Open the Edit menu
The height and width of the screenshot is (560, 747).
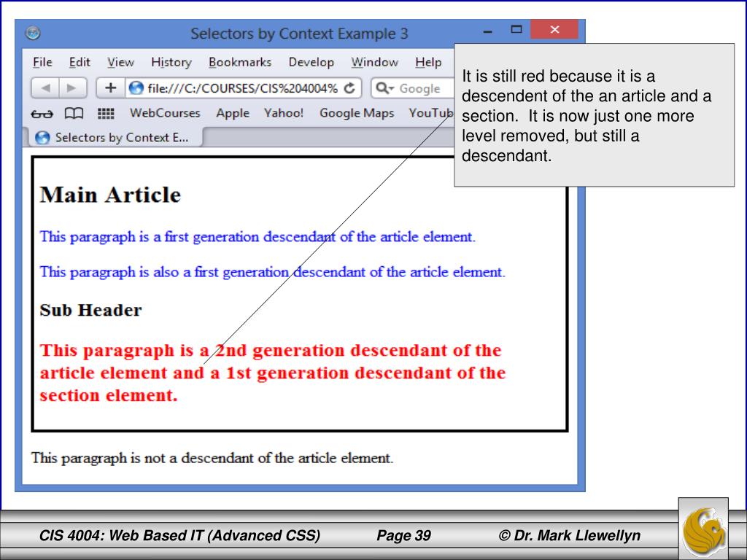coord(80,63)
